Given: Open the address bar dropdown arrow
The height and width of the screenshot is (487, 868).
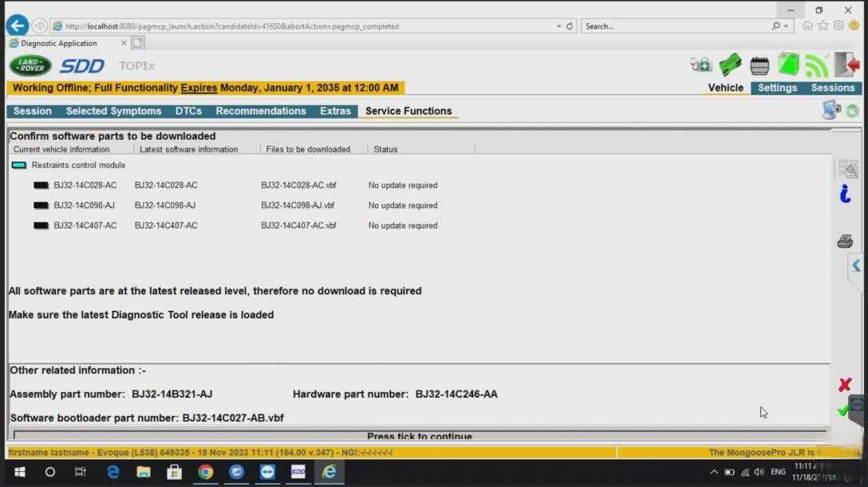Looking at the screenshot, I should (x=558, y=26).
